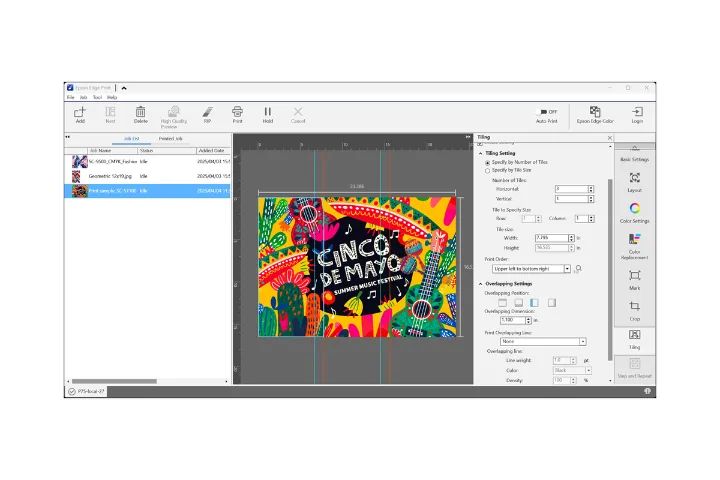The image size is (720, 480).
Task: Click the Overlapping Dimension input field
Action: (x=513, y=320)
